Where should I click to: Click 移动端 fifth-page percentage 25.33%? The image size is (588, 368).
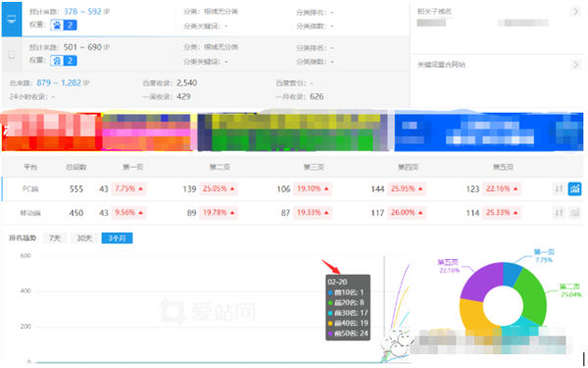coord(502,213)
